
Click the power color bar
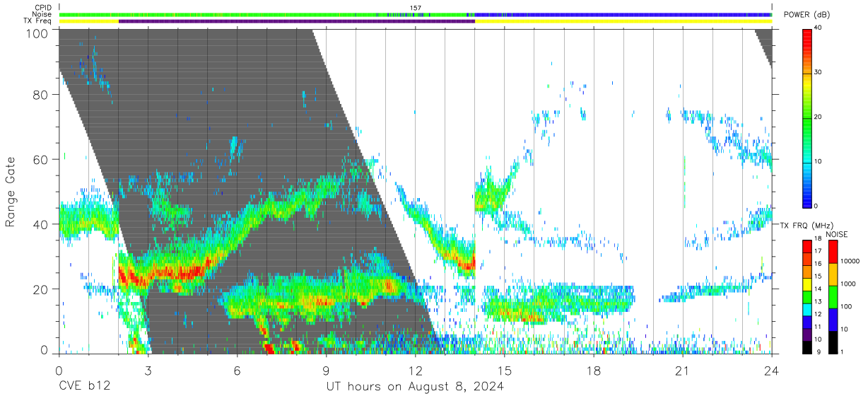(807, 117)
